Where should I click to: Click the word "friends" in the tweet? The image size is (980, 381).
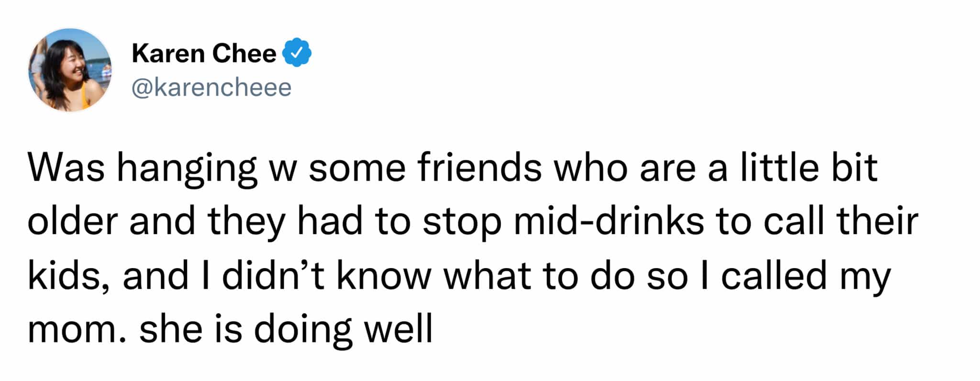(479, 168)
